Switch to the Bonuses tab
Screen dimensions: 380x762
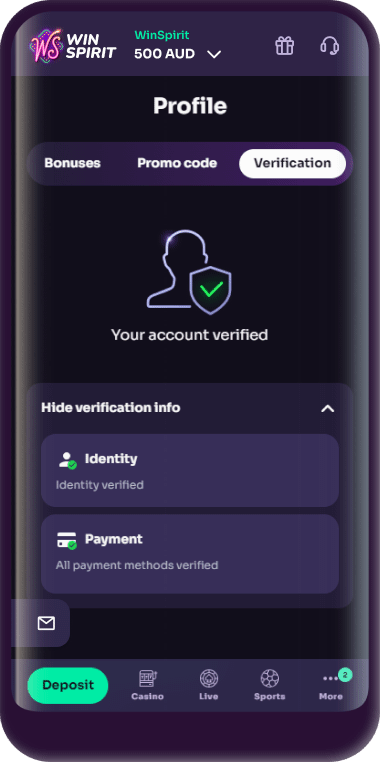pyautogui.click(x=72, y=163)
